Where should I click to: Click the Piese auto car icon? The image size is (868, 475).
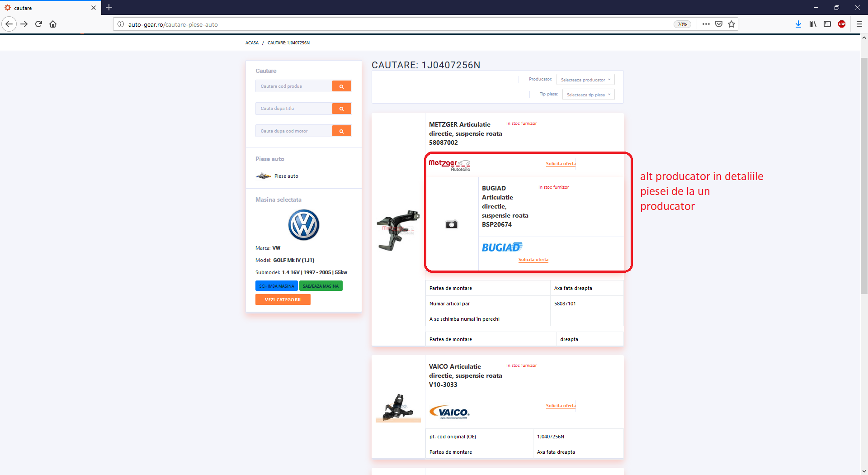point(264,176)
